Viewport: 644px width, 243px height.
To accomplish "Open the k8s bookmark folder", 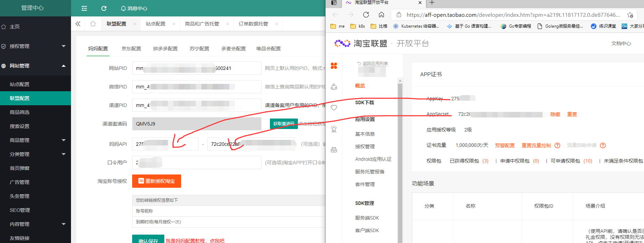I will (x=358, y=26).
